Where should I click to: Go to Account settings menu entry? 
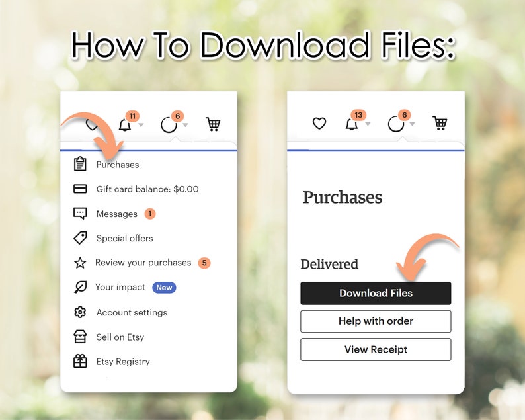132,312
